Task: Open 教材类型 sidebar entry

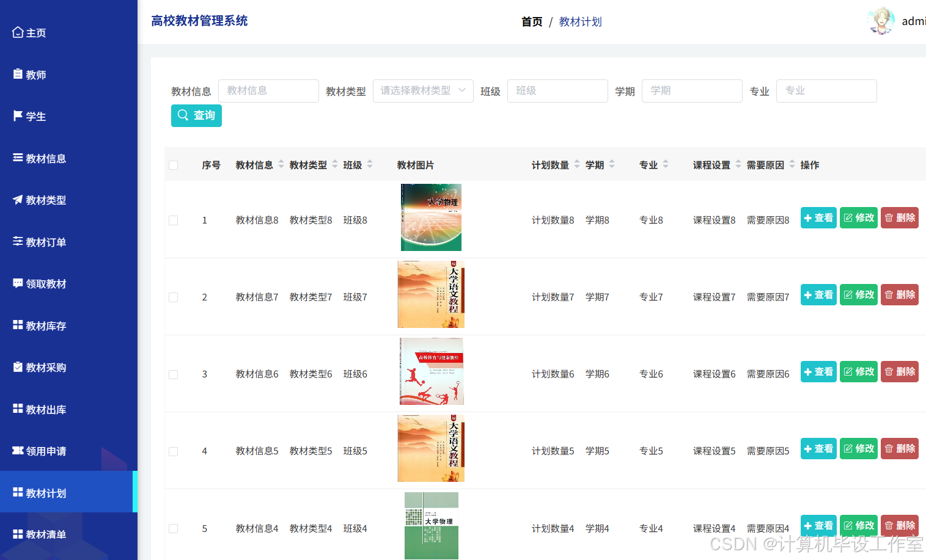Action: (x=68, y=200)
